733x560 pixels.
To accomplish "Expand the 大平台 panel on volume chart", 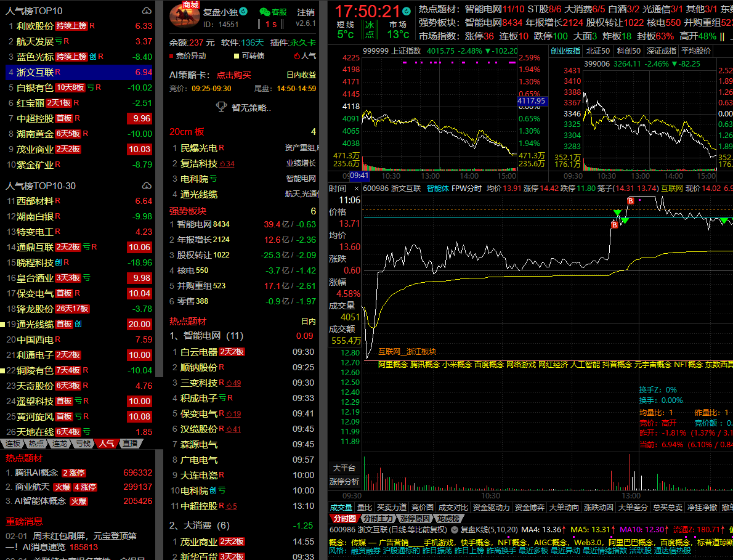I will 344,468.
